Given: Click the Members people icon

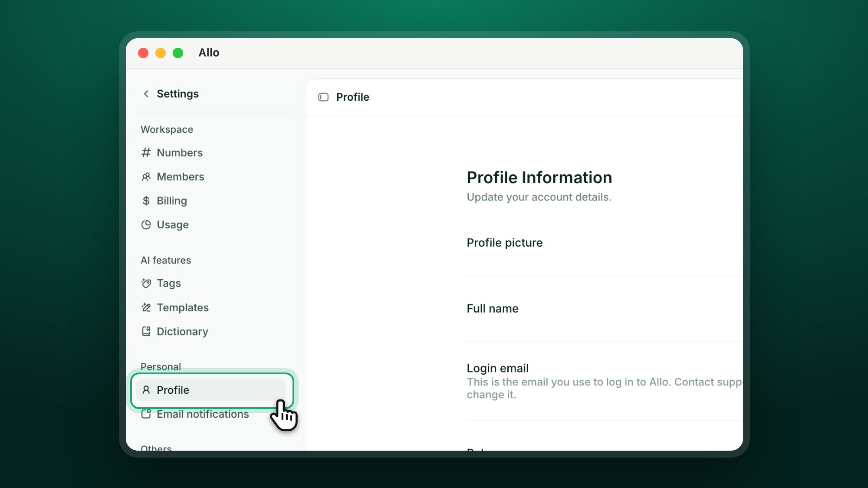Looking at the screenshot, I should point(146,177).
